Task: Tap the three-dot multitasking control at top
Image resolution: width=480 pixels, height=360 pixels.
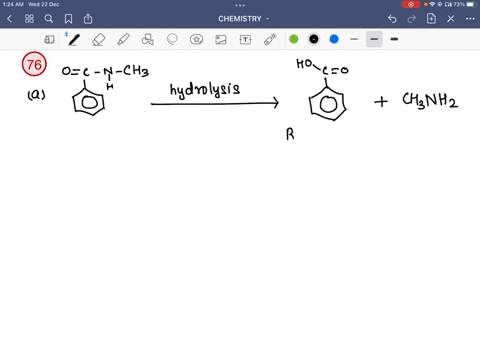Action: click(240, 5)
